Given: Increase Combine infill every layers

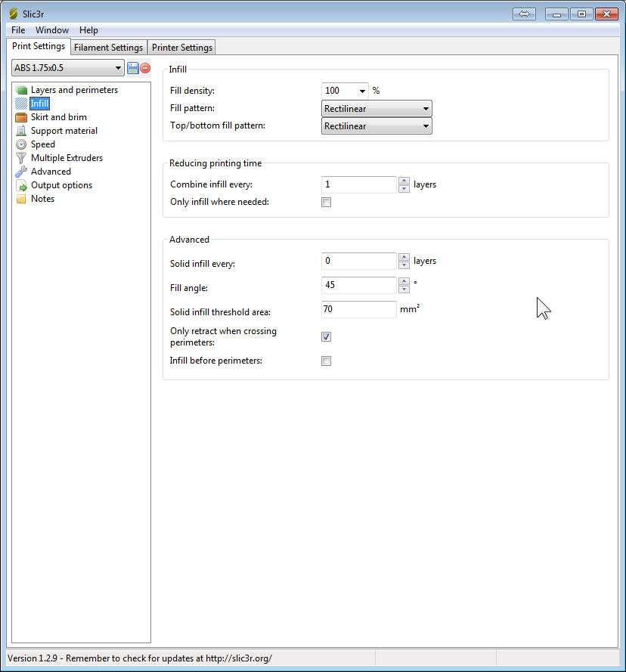Looking at the screenshot, I should (x=404, y=181).
